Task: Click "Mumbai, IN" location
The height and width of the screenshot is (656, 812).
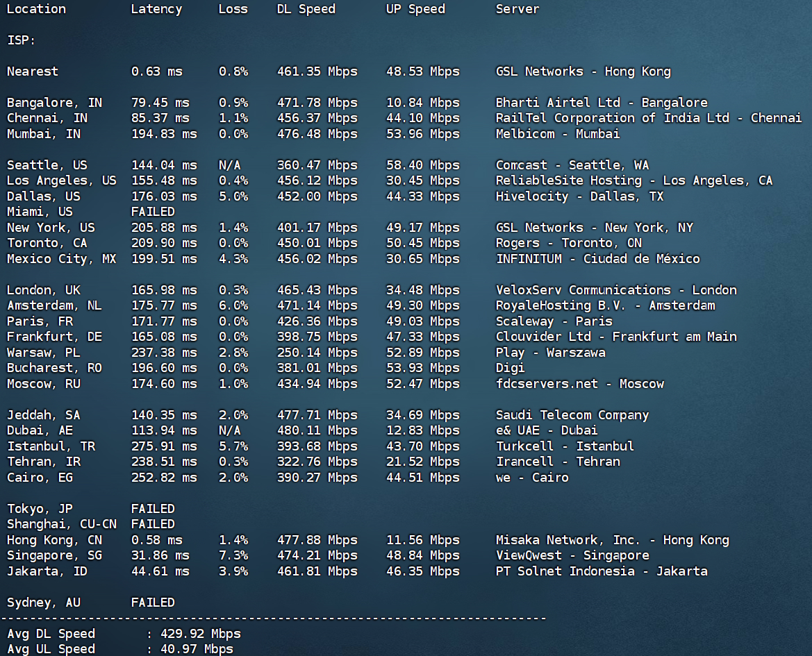Action: (x=44, y=134)
